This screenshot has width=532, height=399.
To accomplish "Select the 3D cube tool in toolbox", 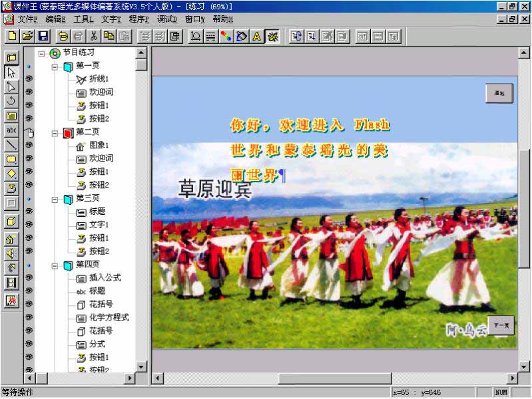I will (x=11, y=221).
